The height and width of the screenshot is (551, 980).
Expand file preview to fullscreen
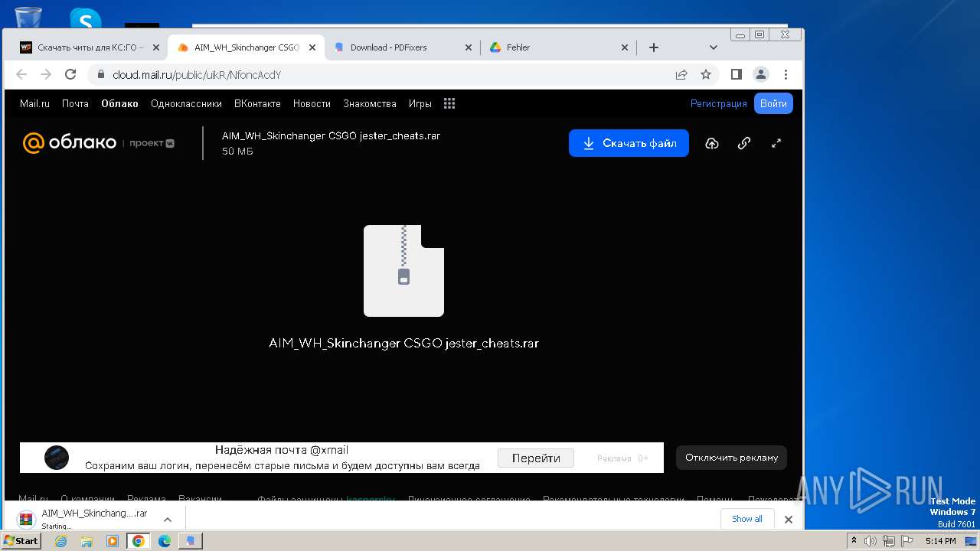coord(776,143)
